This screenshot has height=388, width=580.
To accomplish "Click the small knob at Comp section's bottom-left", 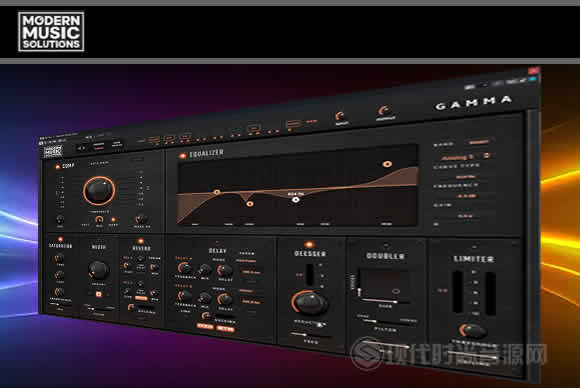I will [60, 219].
